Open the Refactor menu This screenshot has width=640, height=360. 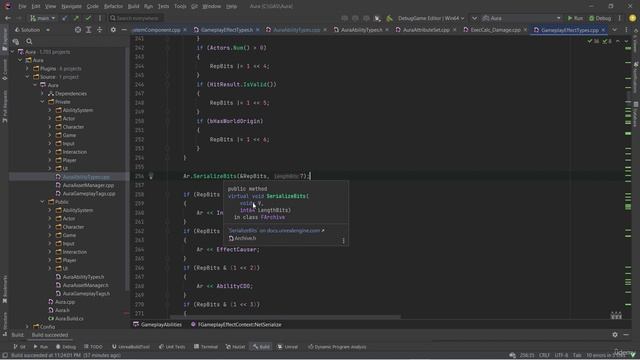click(x=113, y=6)
